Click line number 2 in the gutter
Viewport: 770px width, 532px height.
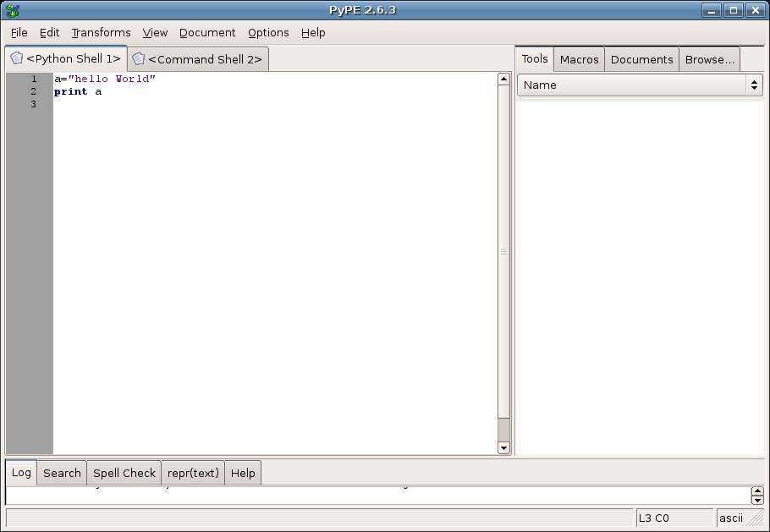coord(33,91)
